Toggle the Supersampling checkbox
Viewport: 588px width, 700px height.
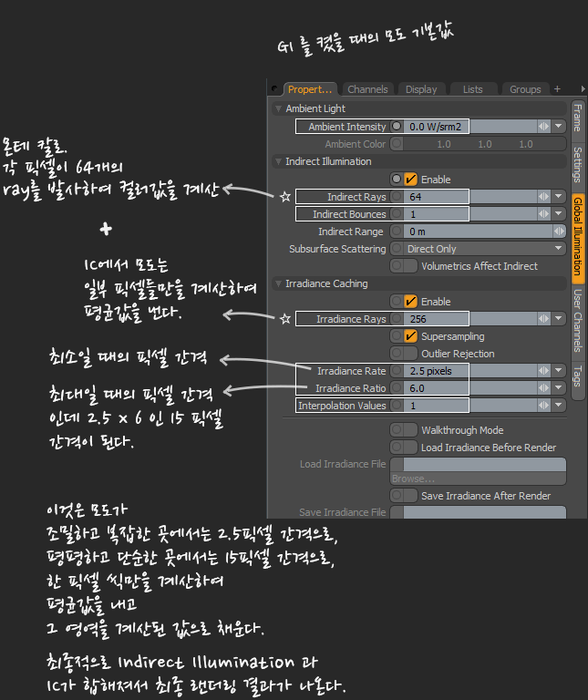click(x=411, y=336)
